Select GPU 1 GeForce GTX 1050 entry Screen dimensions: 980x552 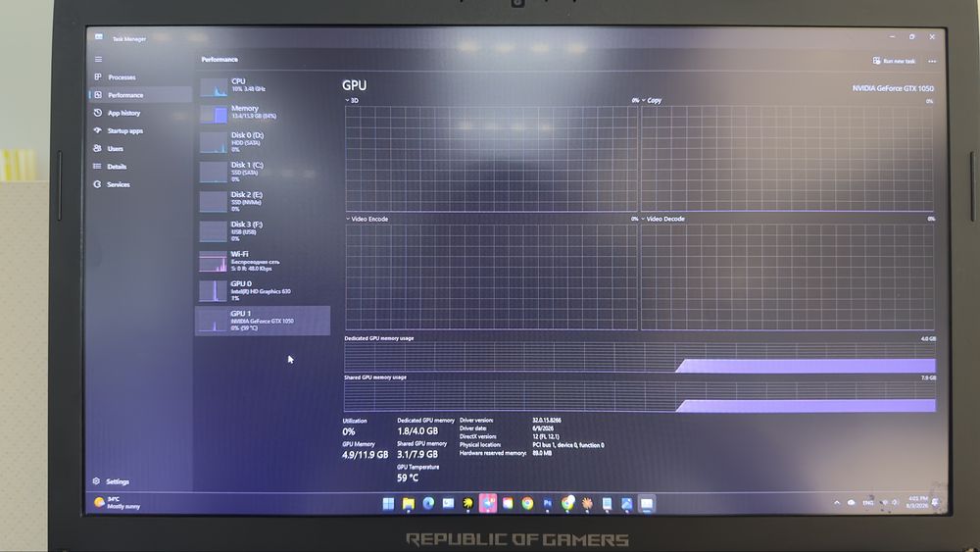[x=263, y=320]
